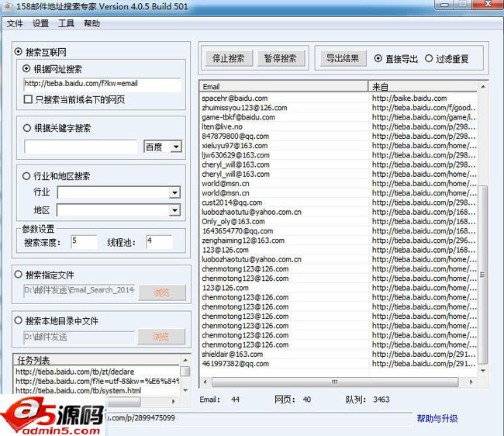The width and height of the screenshot is (504, 436).
Task: Select the 搜索互联网 radio option
Action: click(x=19, y=52)
